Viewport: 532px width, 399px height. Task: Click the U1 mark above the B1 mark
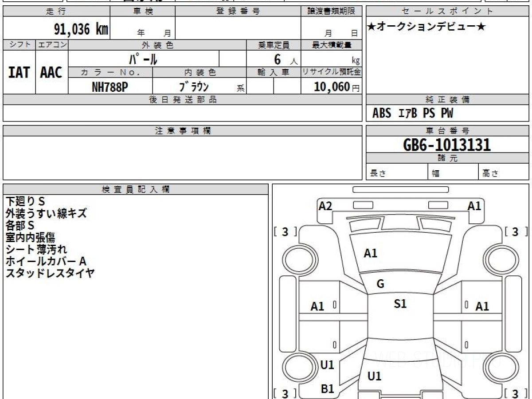click(x=327, y=365)
